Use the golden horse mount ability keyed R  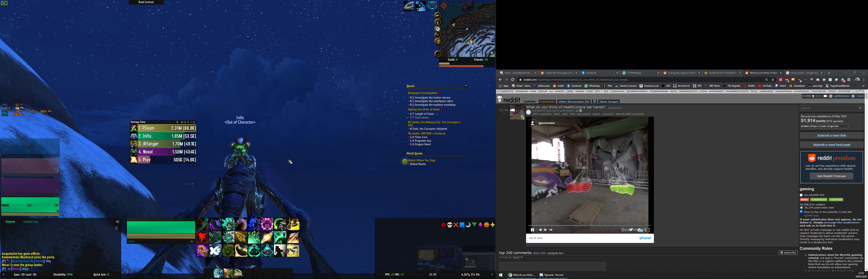point(293,250)
